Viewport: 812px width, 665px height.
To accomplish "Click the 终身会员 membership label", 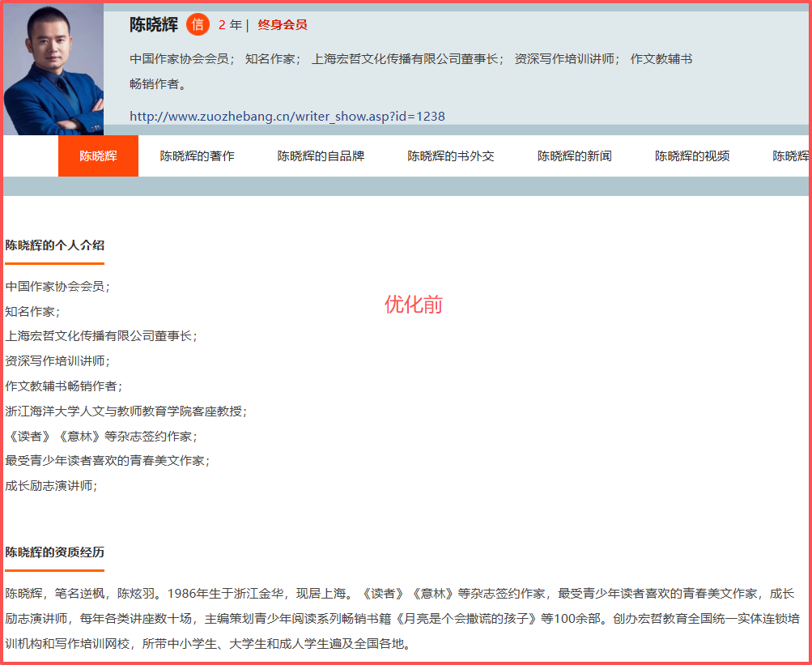I will pos(283,25).
